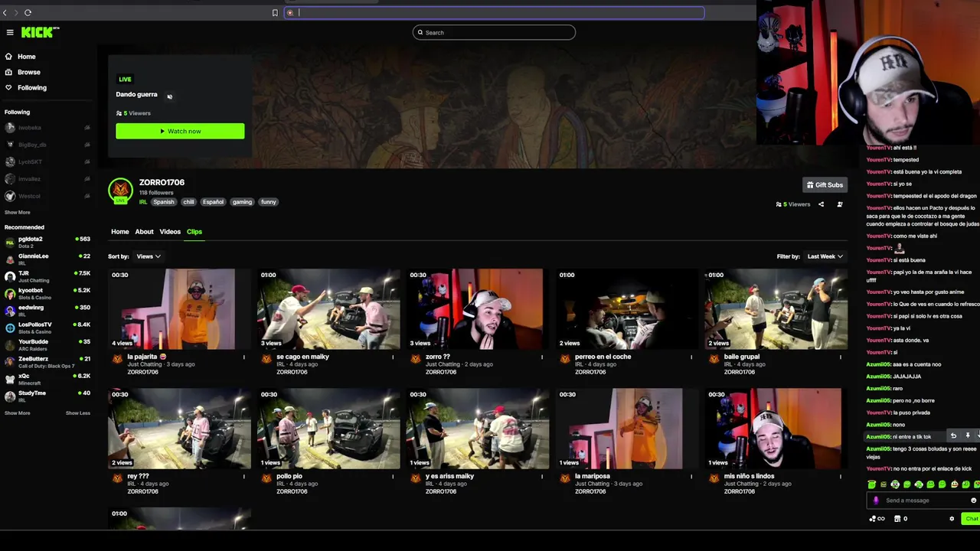This screenshot has width=980, height=551.
Task: Switch to the Videos tab
Action: pyautogui.click(x=170, y=232)
